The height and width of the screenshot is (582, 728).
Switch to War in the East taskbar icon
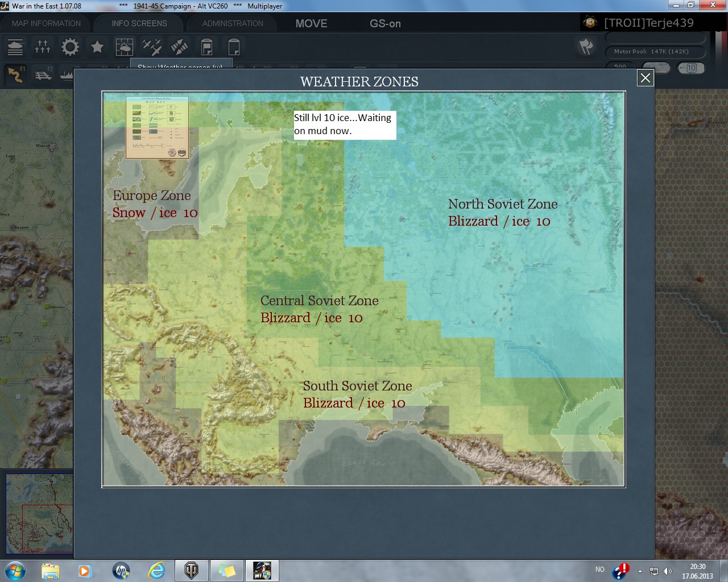(262, 570)
